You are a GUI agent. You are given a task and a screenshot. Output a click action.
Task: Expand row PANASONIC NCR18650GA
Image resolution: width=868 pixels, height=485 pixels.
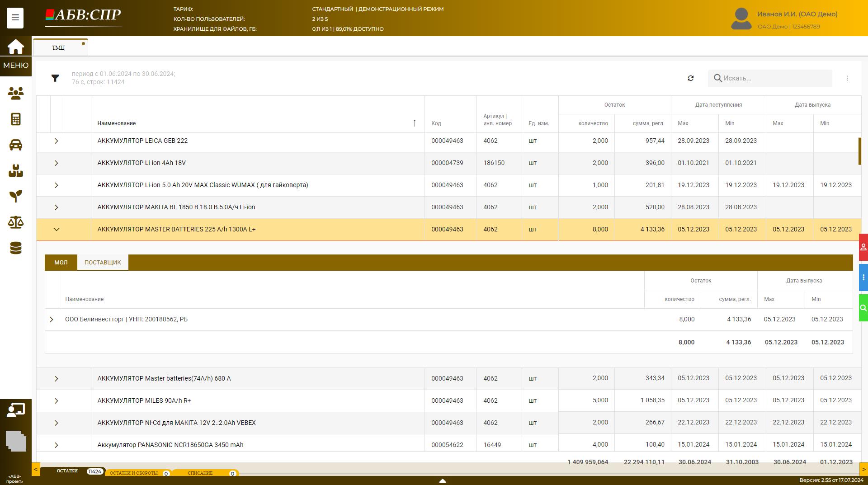point(57,445)
